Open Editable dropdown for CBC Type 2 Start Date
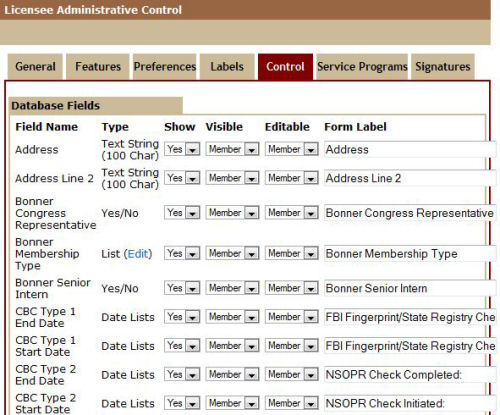Screen dimensions: 500x415 pyautogui.click(x=292, y=403)
